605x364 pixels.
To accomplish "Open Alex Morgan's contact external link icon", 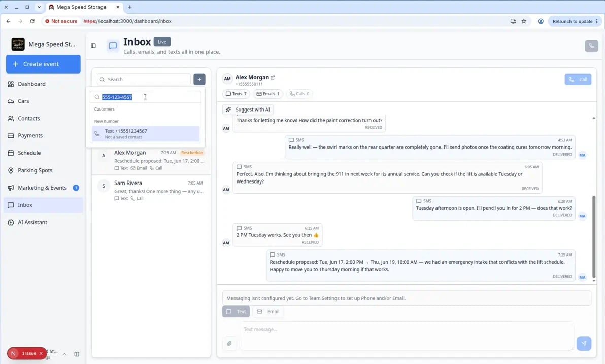I will [x=273, y=77].
